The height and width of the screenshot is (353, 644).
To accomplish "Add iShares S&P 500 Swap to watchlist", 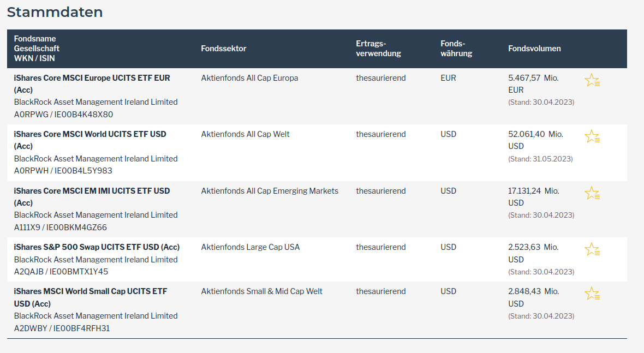I will (x=592, y=250).
